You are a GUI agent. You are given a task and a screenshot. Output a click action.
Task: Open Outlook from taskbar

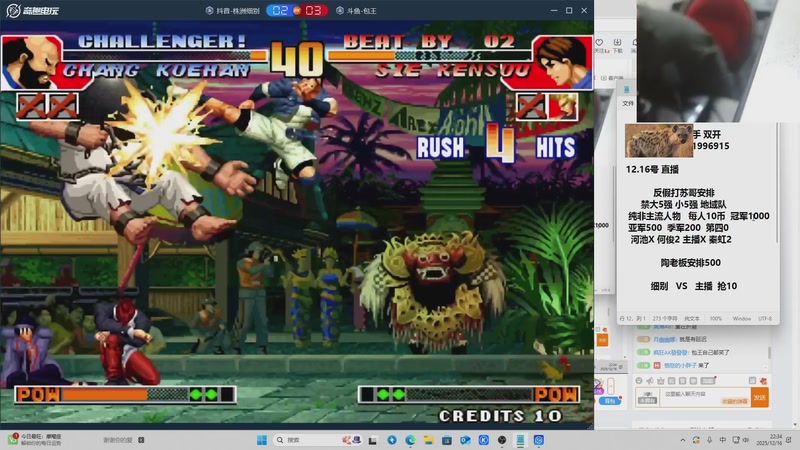(465, 440)
